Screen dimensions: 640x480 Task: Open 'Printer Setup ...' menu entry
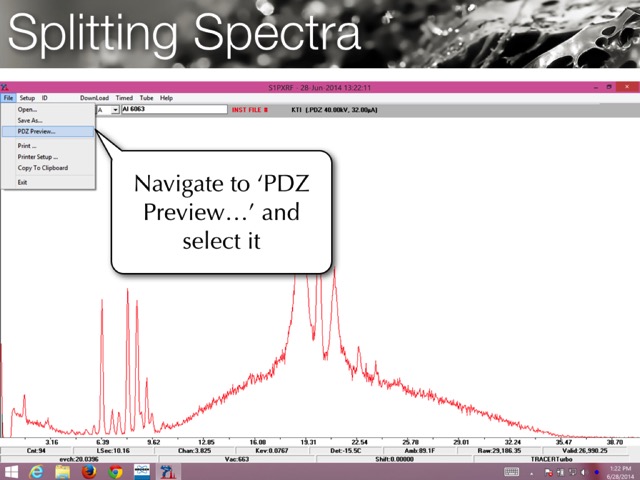click(x=37, y=157)
